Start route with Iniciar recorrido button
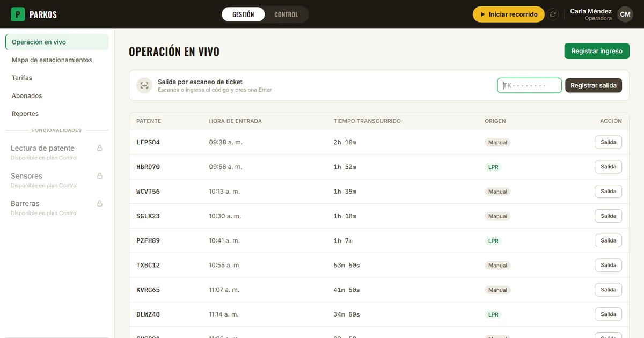The width and height of the screenshot is (644, 338). [x=508, y=14]
